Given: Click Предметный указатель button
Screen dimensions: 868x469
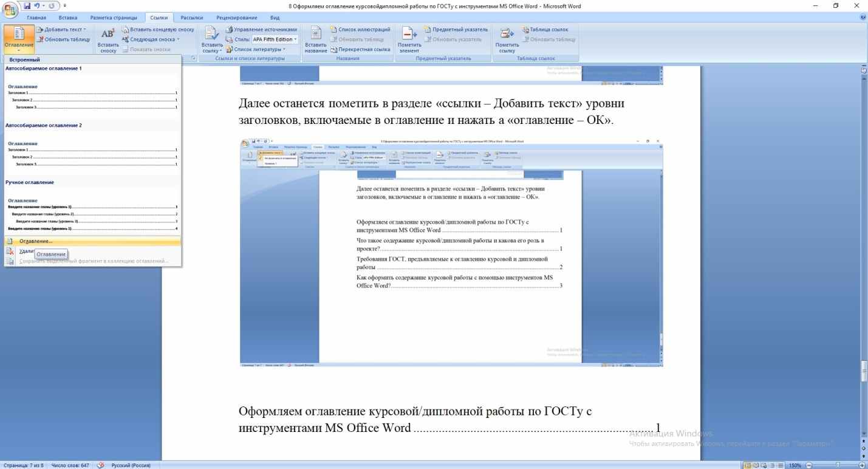Looking at the screenshot, I should pos(455,29).
